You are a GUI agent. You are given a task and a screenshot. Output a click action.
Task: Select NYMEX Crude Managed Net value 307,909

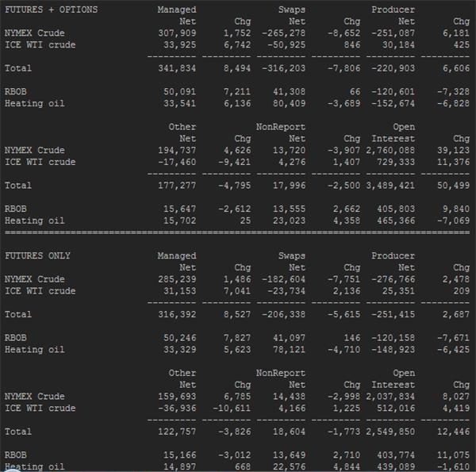pyautogui.click(x=177, y=33)
